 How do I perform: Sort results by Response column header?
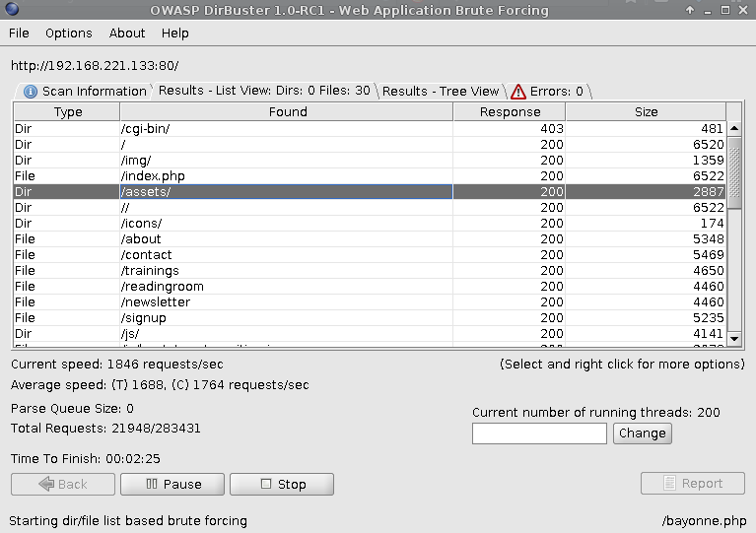point(510,111)
